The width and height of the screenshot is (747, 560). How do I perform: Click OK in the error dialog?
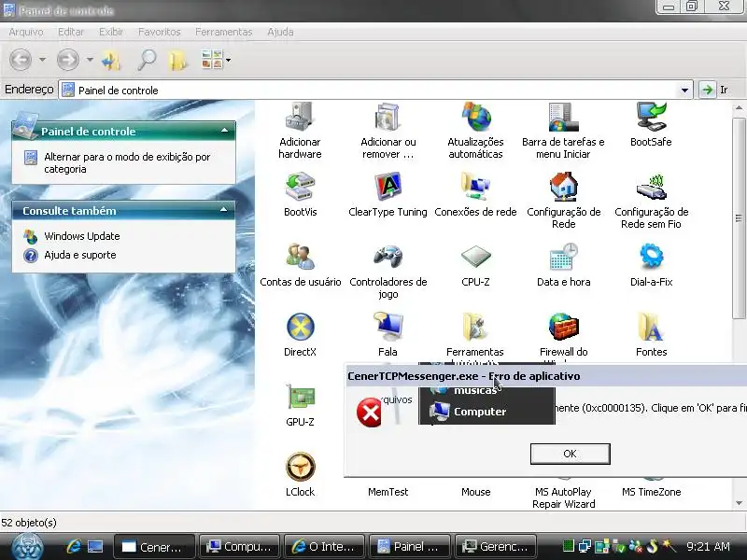click(x=570, y=454)
